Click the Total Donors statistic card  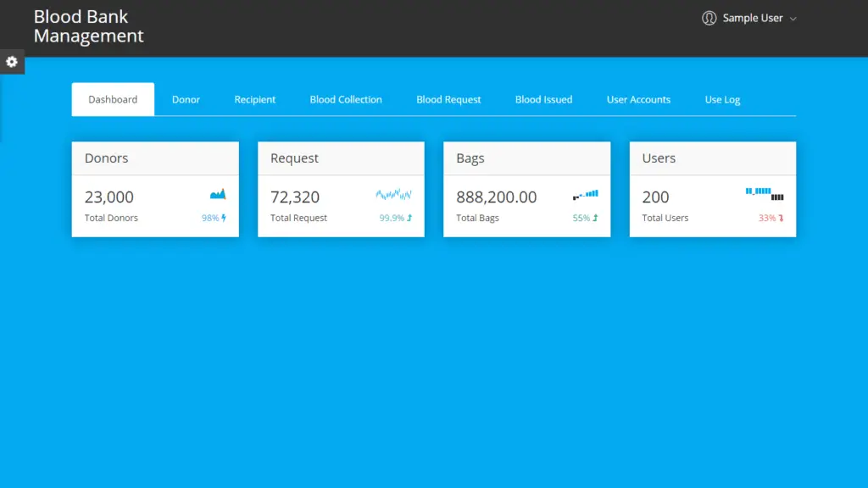(155, 189)
